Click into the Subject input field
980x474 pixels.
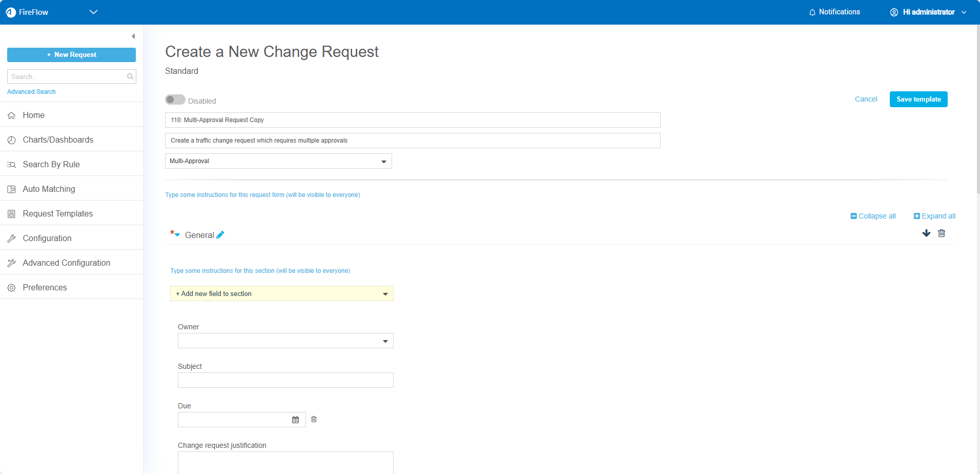285,380
